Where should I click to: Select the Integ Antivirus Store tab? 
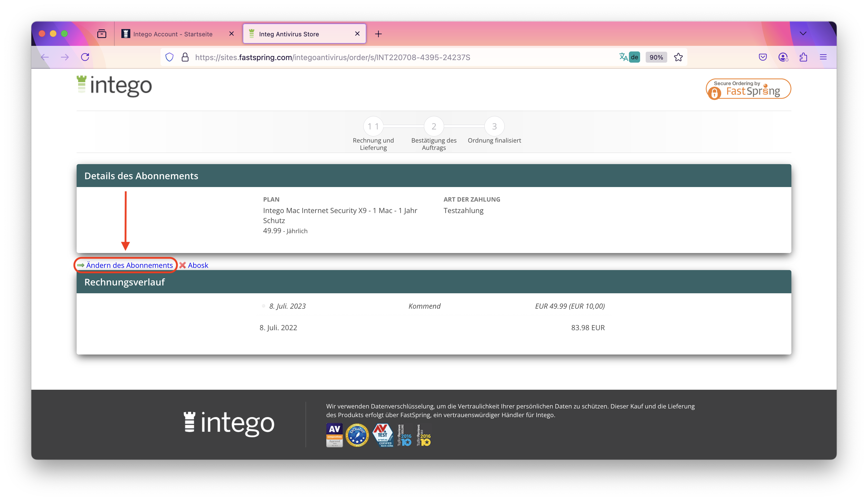304,34
